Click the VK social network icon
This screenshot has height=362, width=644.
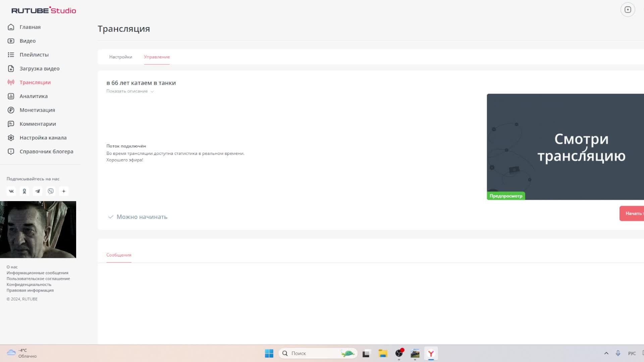(11, 191)
